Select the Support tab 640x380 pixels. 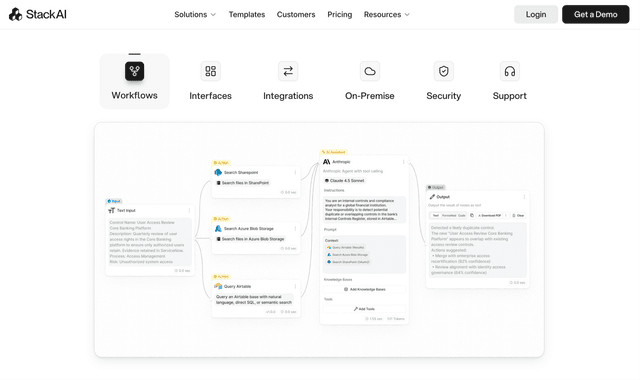tap(509, 81)
